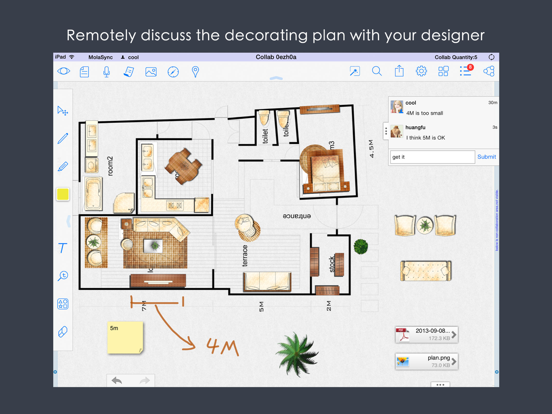Select the standalone sofa furniture item
Viewport: 552px width, 414px height.
tap(426, 271)
